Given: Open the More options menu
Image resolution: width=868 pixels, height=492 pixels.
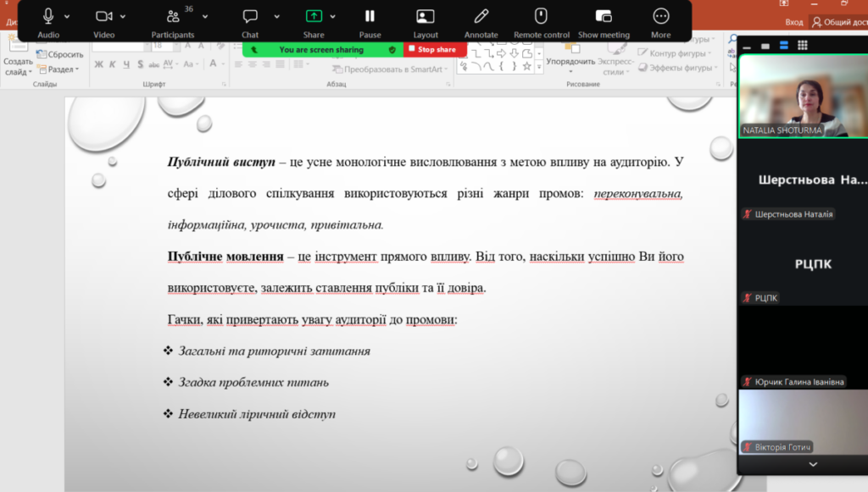Looking at the screenshot, I should pyautogui.click(x=661, y=16).
